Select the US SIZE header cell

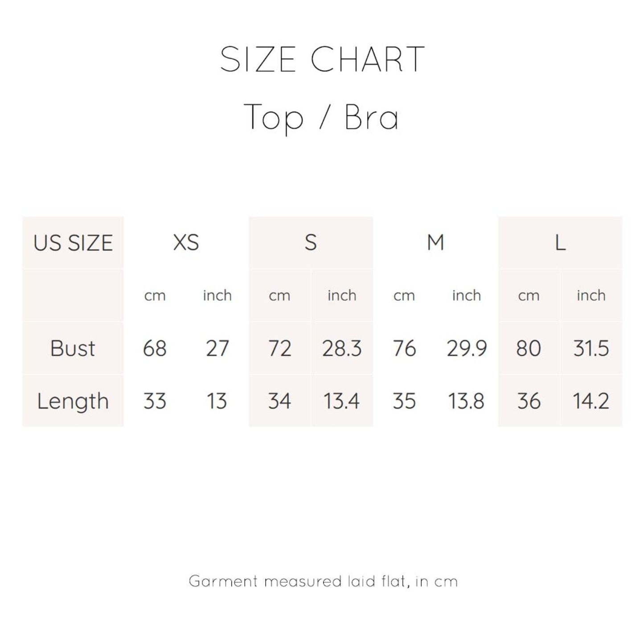pos(73,243)
